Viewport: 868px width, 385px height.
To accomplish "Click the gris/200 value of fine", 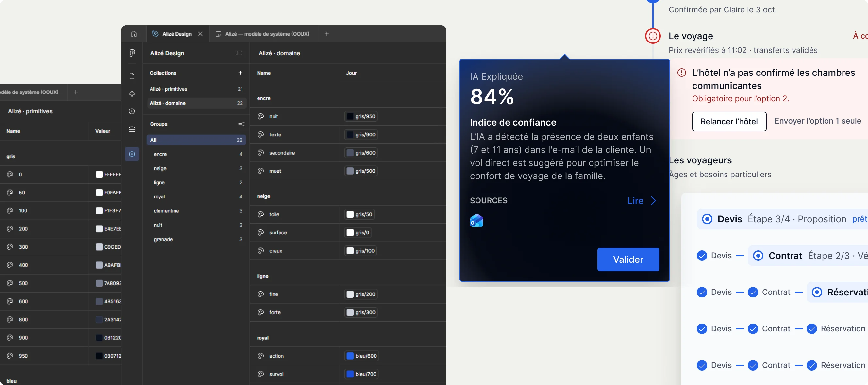I will click(361, 294).
